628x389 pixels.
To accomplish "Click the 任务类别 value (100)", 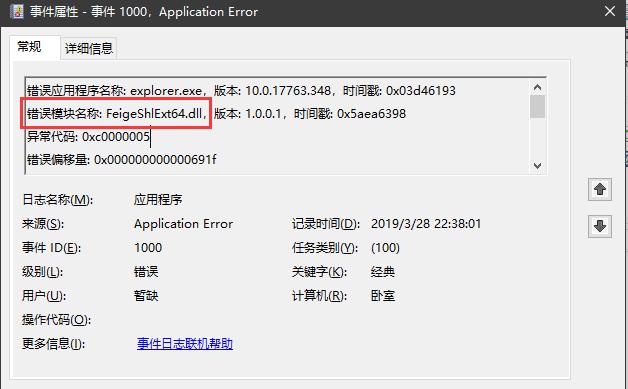I will (x=385, y=248).
